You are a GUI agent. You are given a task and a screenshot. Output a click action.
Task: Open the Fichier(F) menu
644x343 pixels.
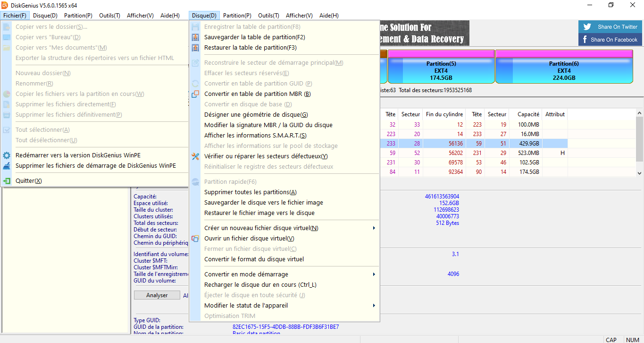(15, 16)
